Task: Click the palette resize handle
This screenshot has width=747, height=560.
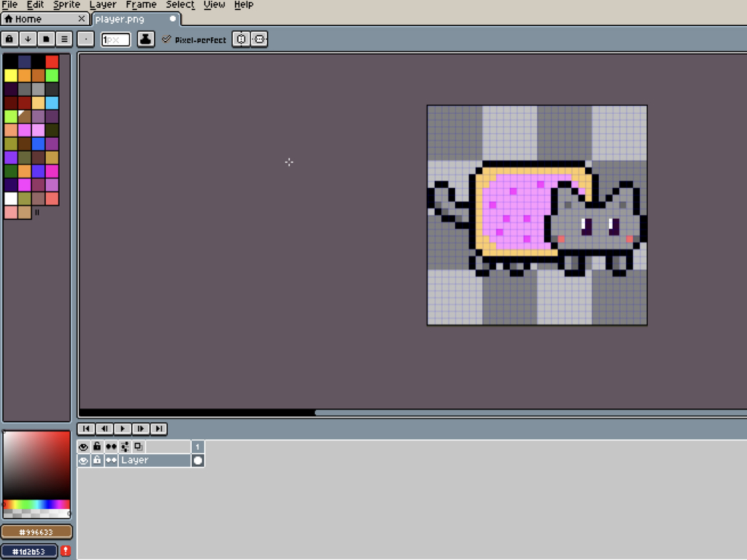Action: tap(37, 212)
